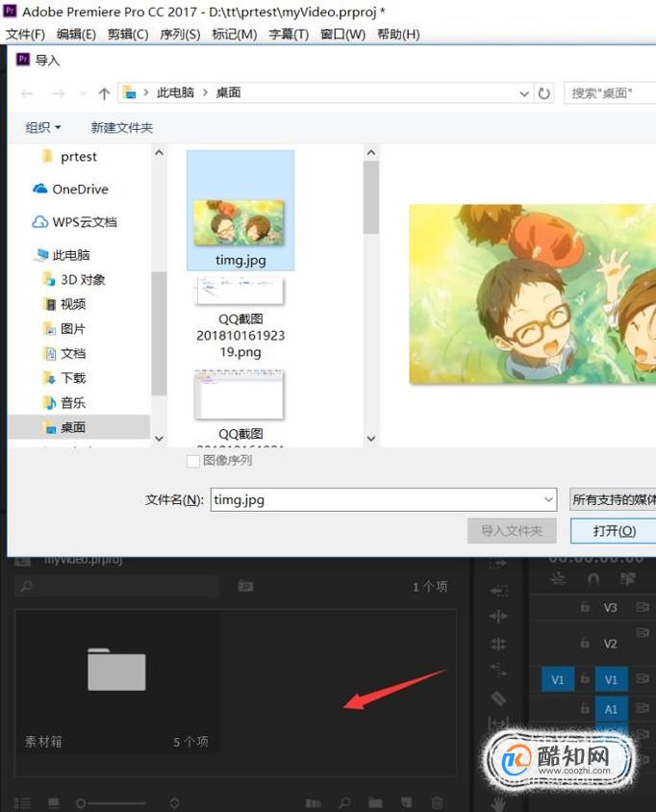
Task: Open the 剪辑(C) menu
Action: click(x=128, y=35)
